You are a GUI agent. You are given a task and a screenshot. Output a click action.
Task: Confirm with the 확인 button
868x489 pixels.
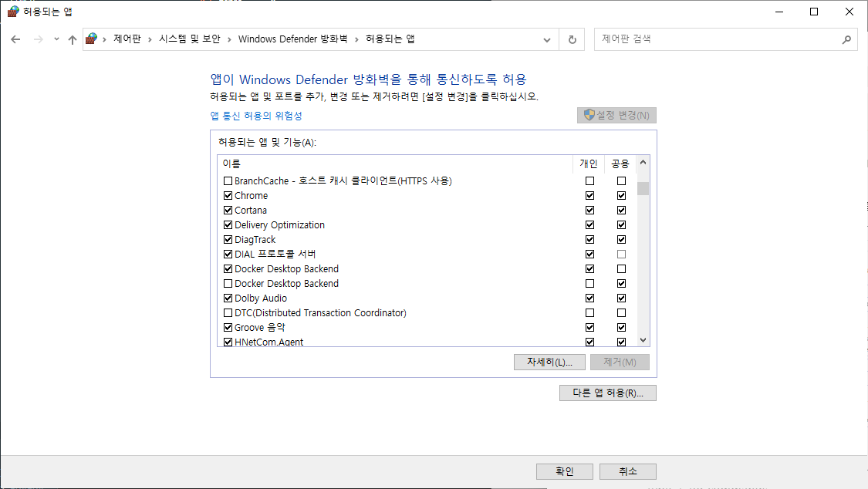tap(565, 471)
